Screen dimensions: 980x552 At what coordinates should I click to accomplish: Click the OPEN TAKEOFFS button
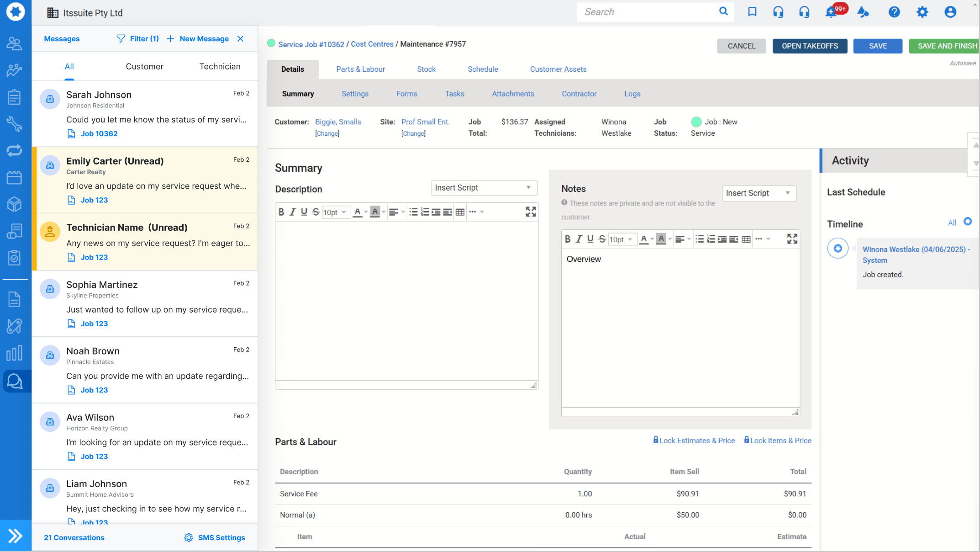click(810, 46)
